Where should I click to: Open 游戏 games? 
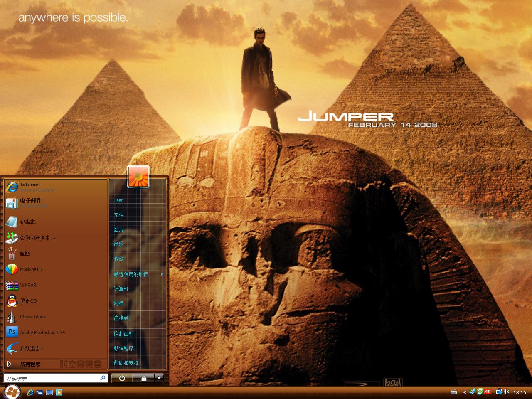click(x=138, y=259)
